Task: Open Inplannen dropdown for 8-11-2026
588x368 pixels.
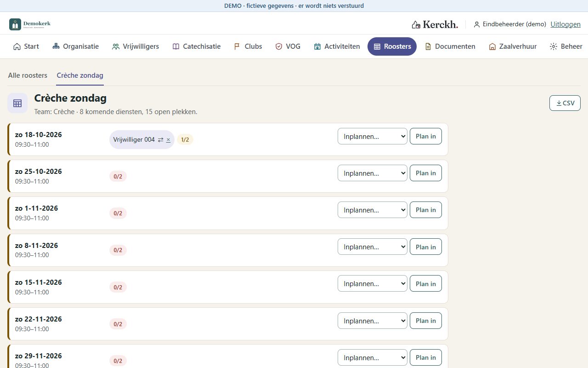Action: [373, 247]
